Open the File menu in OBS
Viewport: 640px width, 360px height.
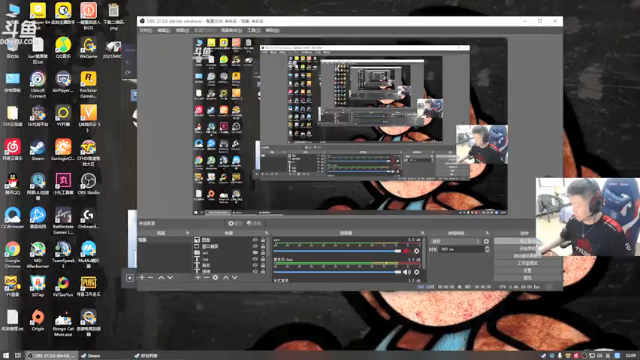click(145, 31)
